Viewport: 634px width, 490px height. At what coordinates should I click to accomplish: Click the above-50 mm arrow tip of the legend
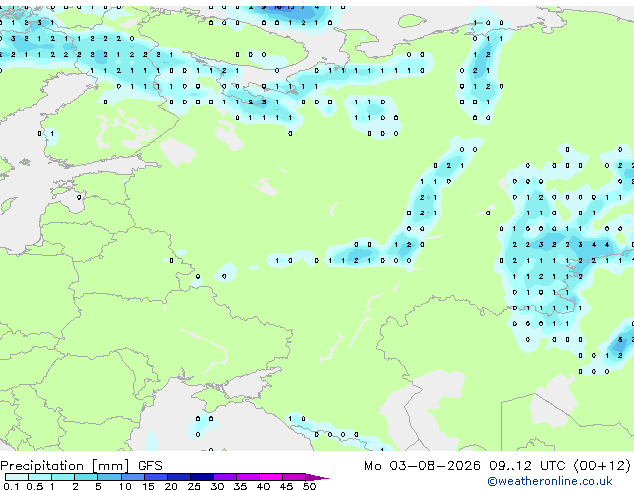(317, 477)
